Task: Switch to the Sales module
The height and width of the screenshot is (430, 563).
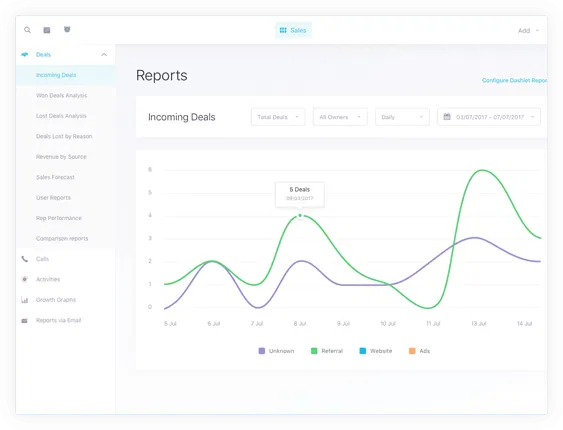Action: [293, 30]
